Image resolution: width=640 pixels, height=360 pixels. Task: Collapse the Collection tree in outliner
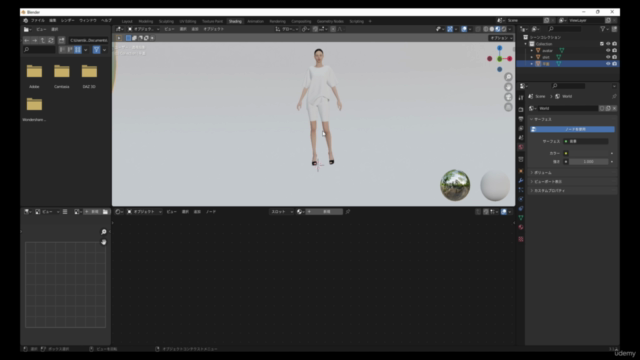526,44
